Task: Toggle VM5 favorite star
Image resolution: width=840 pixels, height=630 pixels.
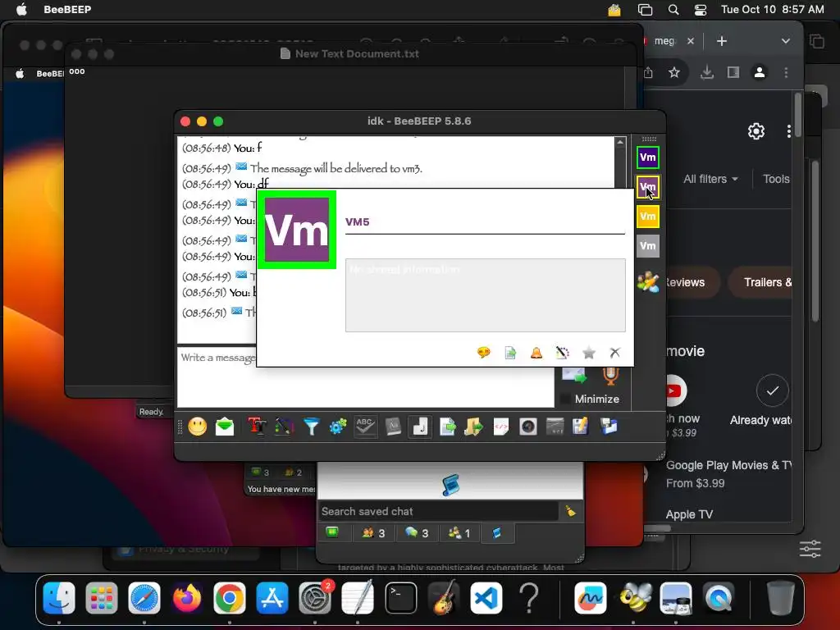Action: pyautogui.click(x=589, y=352)
